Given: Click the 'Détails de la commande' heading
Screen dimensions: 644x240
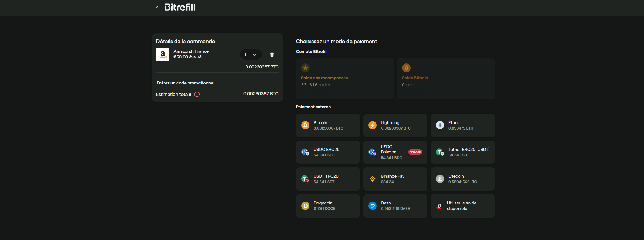Looking at the screenshot, I should (x=186, y=41).
